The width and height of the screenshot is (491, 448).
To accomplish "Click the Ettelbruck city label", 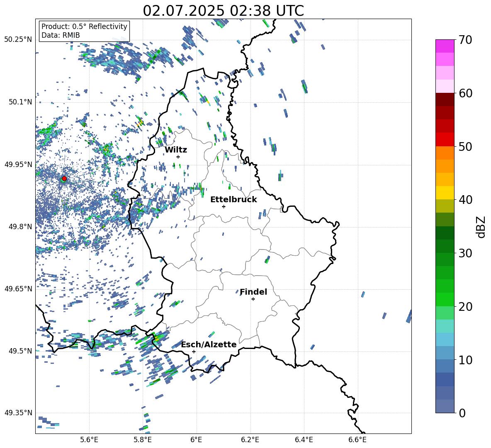I will pyautogui.click(x=233, y=200).
